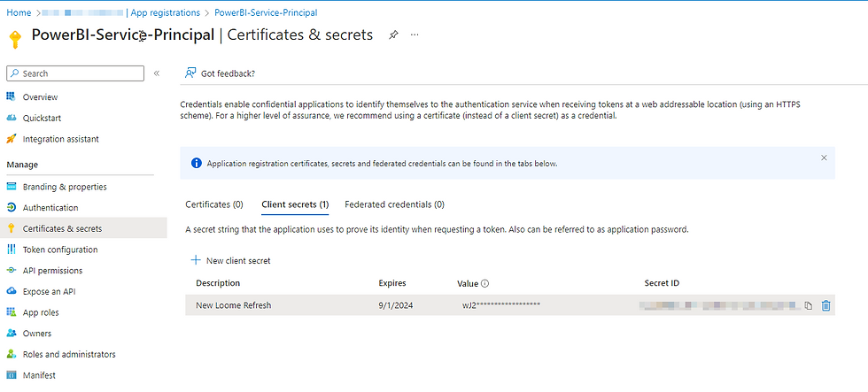Open API permissions

tap(52, 271)
